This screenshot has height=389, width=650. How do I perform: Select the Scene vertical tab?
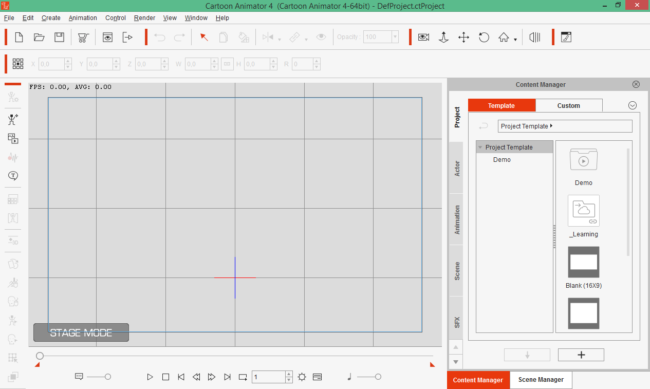tap(456, 271)
